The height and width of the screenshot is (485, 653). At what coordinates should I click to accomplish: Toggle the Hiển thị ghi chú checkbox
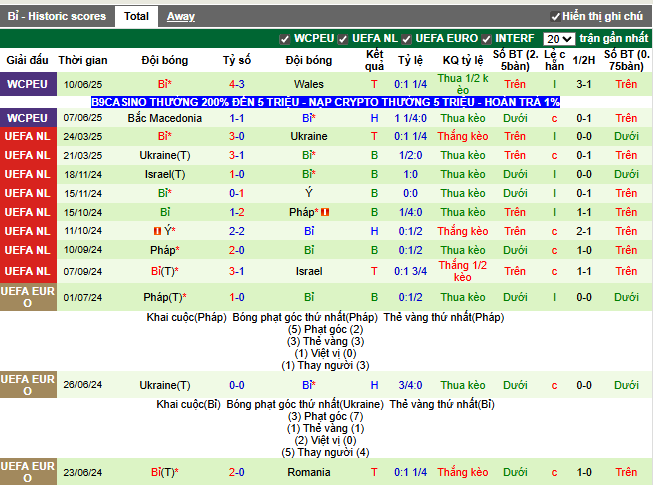point(555,17)
